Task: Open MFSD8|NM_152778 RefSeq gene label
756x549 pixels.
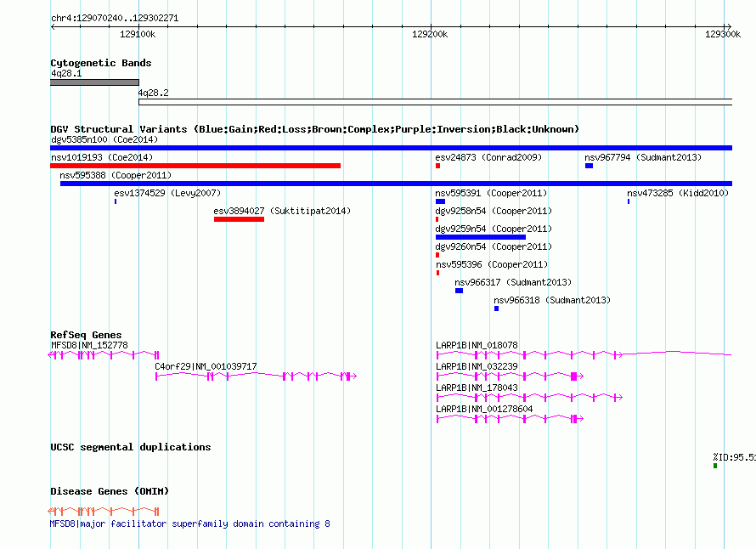Action: (x=90, y=345)
